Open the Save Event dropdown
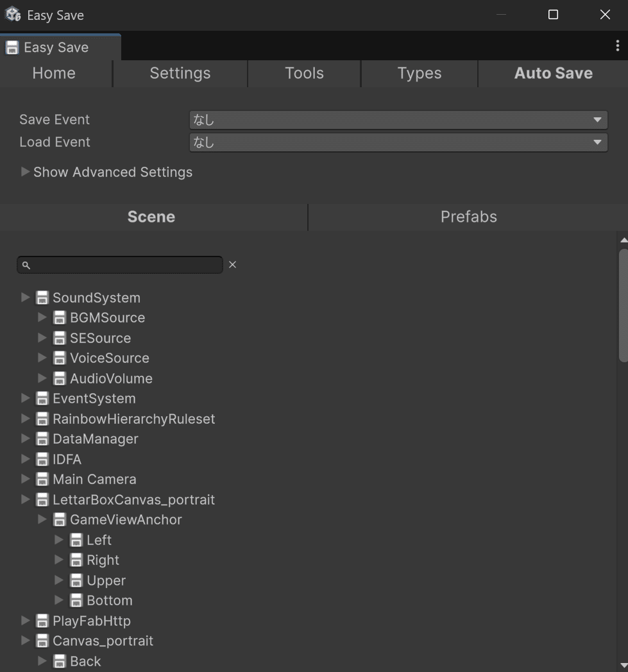The image size is (628, 672). (x=398, y=119)
